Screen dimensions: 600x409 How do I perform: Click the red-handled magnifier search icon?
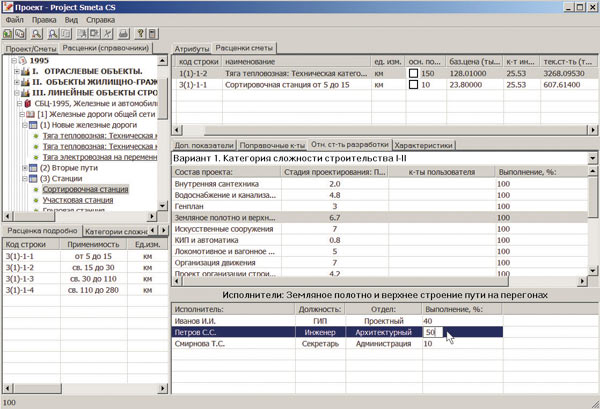pyautogui.click(x=36, y=34)
